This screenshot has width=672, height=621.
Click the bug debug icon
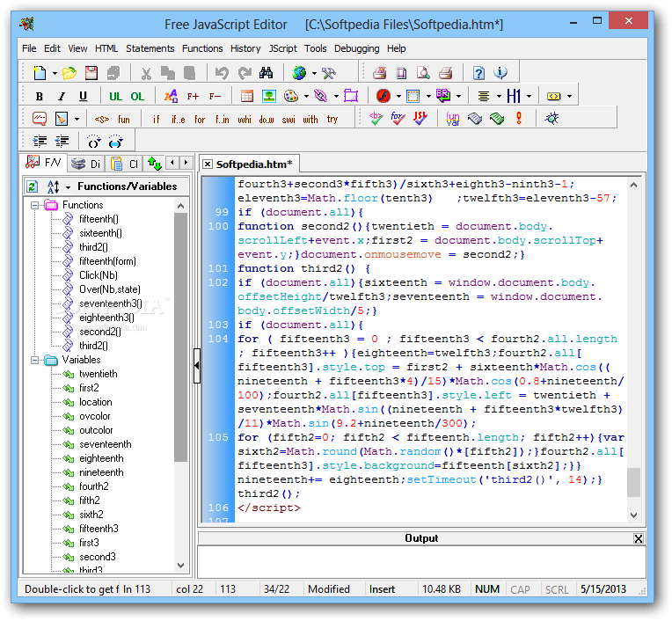[551, 119]
